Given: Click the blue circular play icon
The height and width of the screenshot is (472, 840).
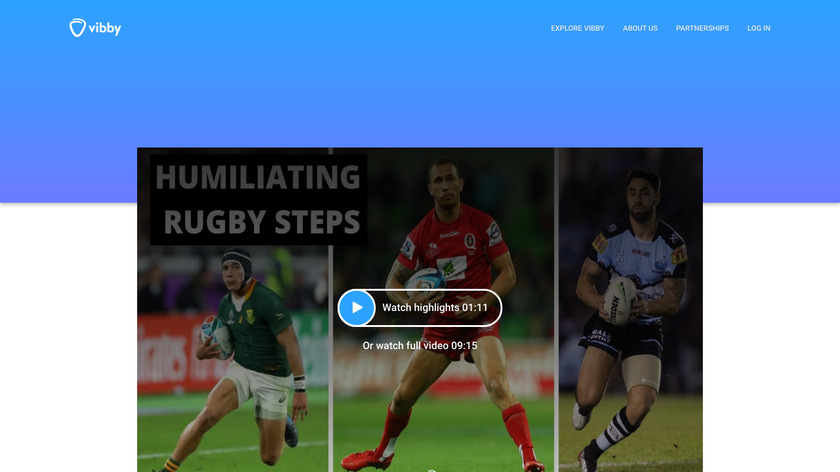Looking at the screenshot, I should [357, 308].
